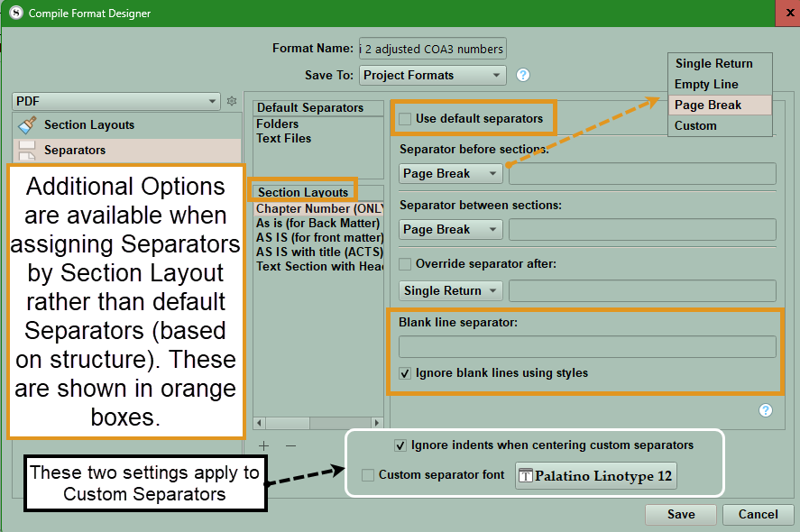Click the Separators page icon

(x=28, y=150)
